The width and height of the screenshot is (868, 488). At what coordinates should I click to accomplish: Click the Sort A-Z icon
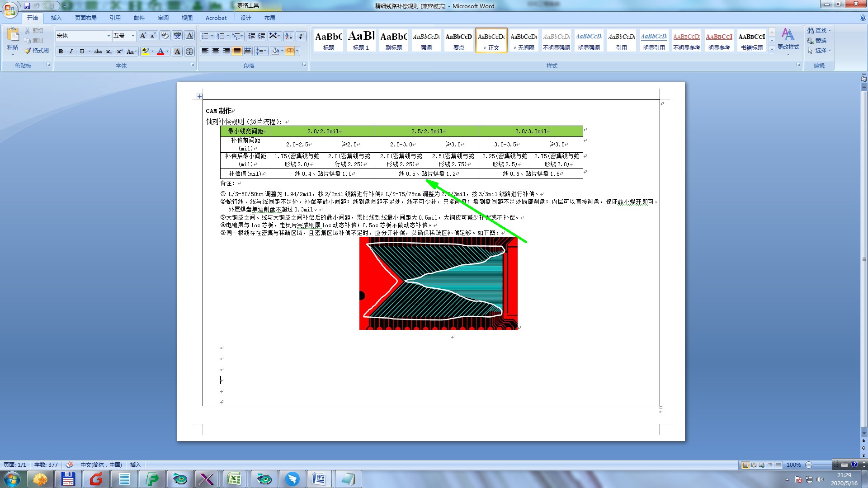(289, 36)
